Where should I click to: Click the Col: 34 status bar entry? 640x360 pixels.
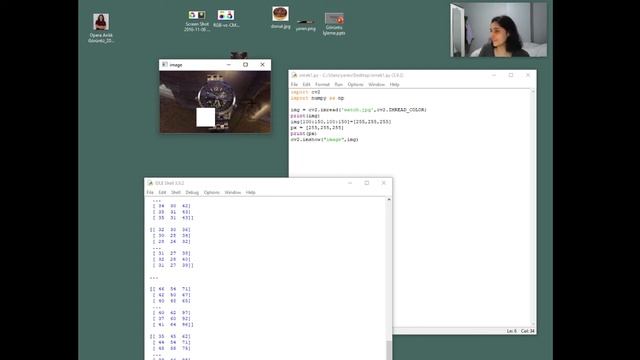527,331
